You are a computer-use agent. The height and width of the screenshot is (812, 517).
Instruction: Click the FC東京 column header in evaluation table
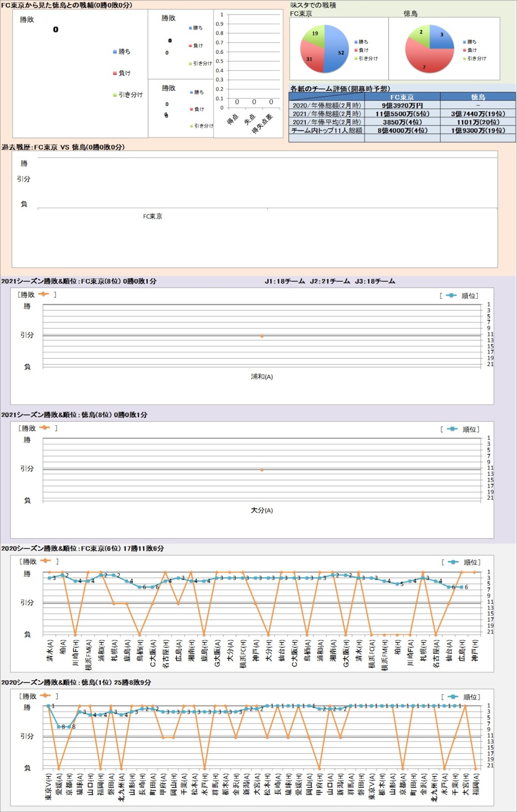402,97
